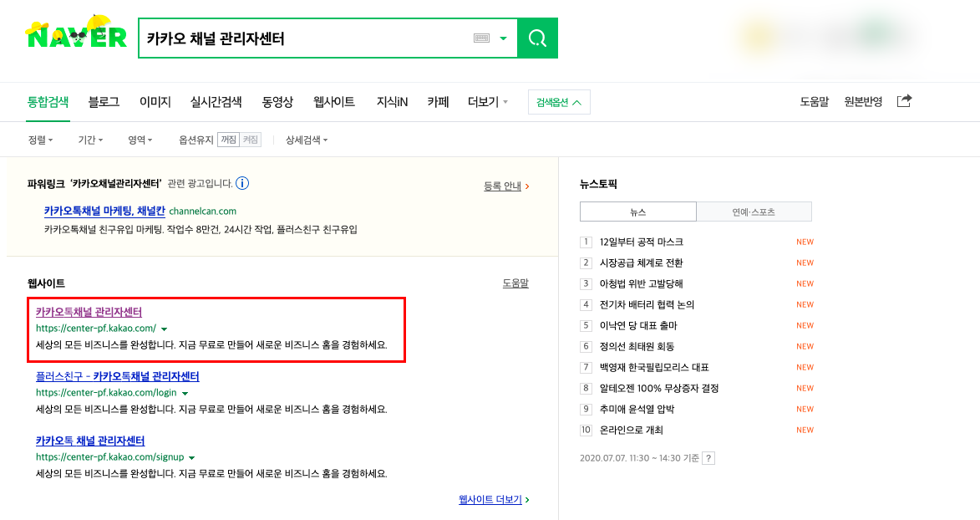Viewport: 980px width, 520px height.
Task: Click the info icon beside 파워링크 ad notice
Action: coord(242,183)
